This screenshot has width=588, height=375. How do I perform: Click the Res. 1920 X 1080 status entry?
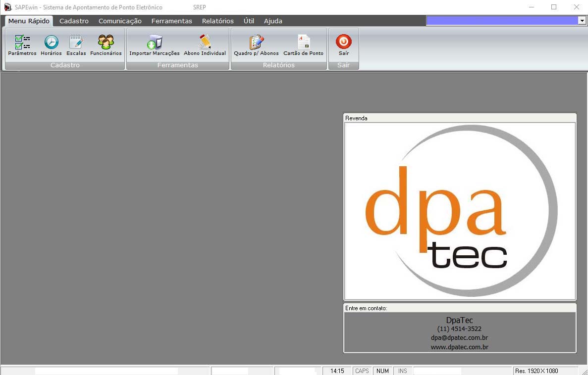click(x=536, y=371)
